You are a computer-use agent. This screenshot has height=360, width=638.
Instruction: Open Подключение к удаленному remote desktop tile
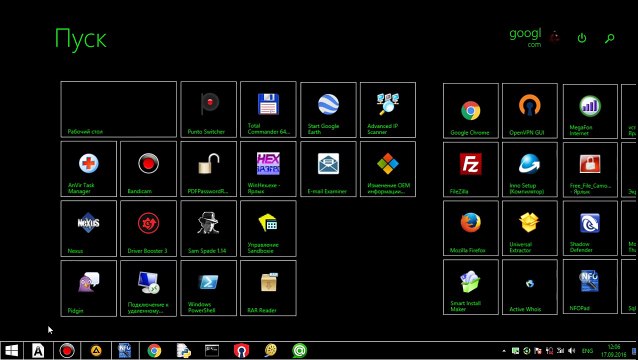tap(149, 288)
